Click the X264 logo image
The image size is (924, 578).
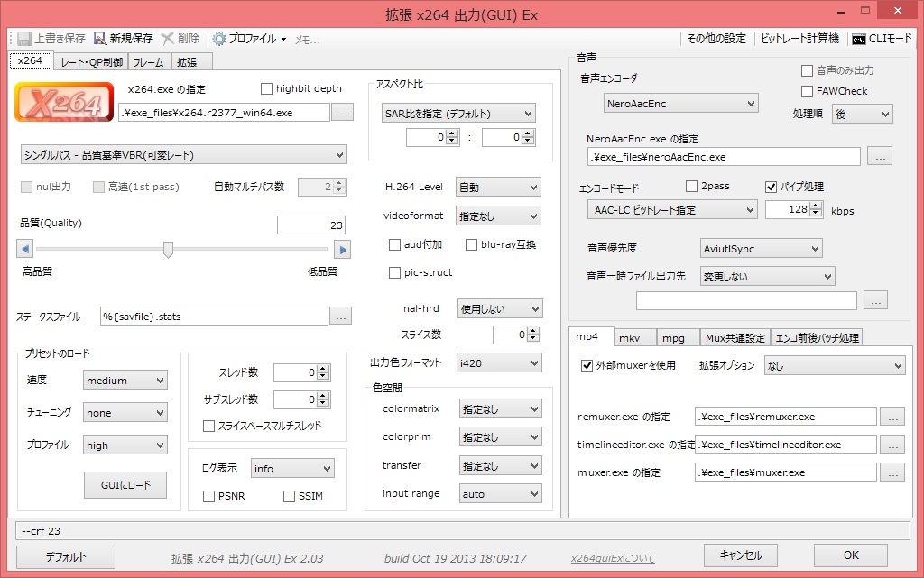point(64,102)
